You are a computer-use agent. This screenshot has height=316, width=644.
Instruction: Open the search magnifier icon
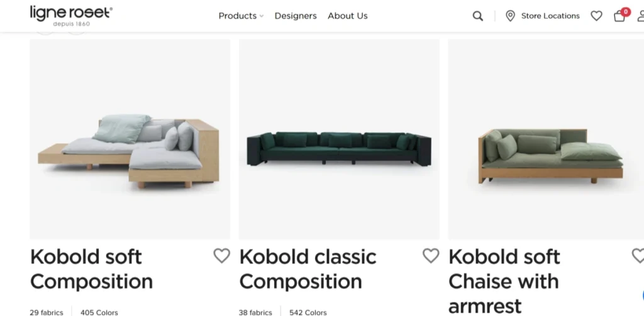point(478,16)
